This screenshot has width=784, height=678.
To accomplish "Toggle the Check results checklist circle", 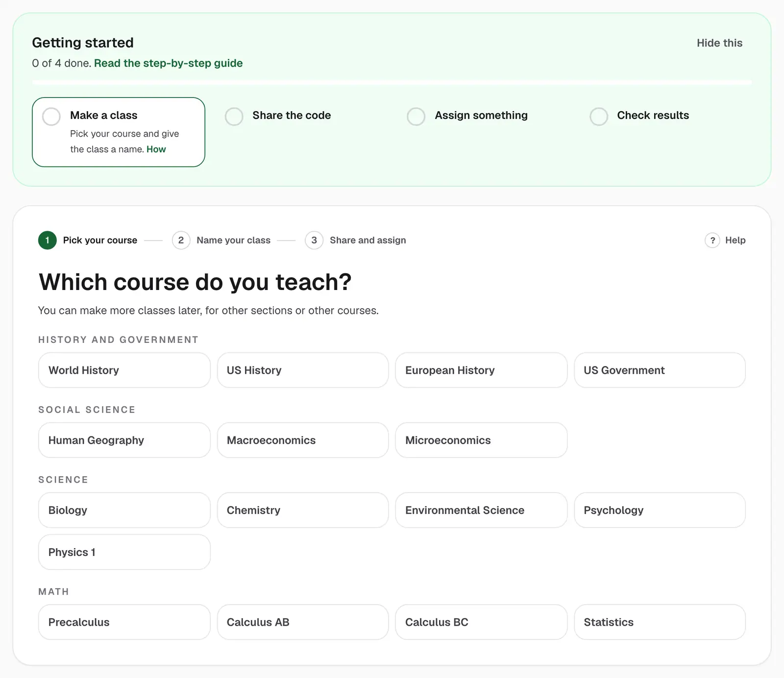I will pyautogui.click(x=598, y=117).
